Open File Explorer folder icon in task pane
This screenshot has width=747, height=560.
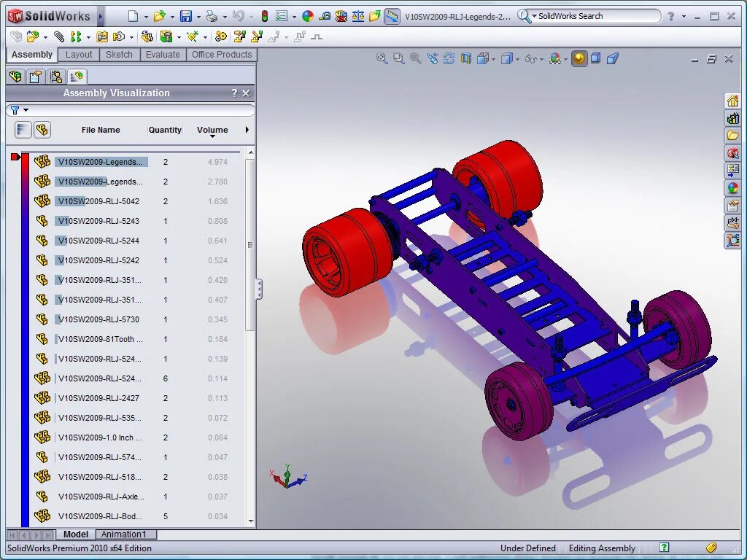tap(732, 136)
